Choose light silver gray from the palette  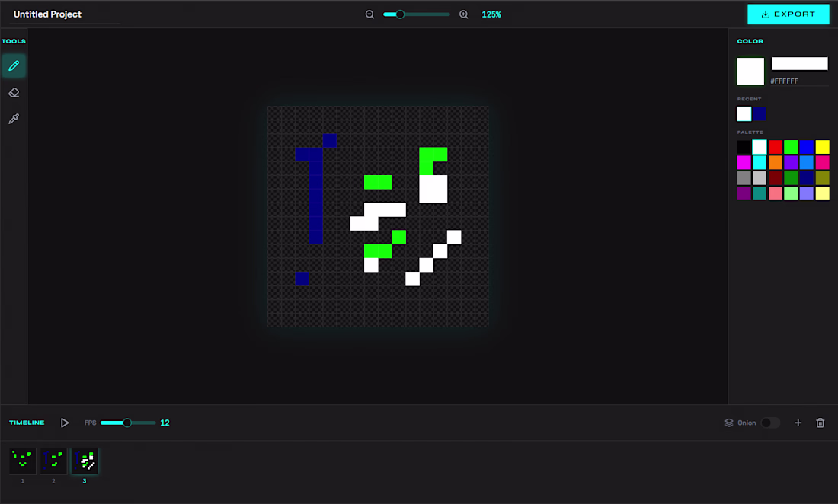(x=760, y=178)
